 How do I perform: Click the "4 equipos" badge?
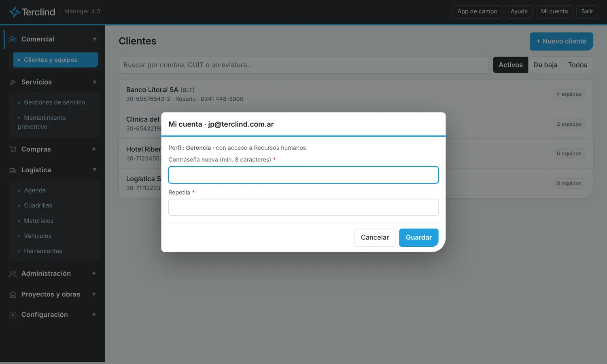pyautogui.click(x=569, y=94)
